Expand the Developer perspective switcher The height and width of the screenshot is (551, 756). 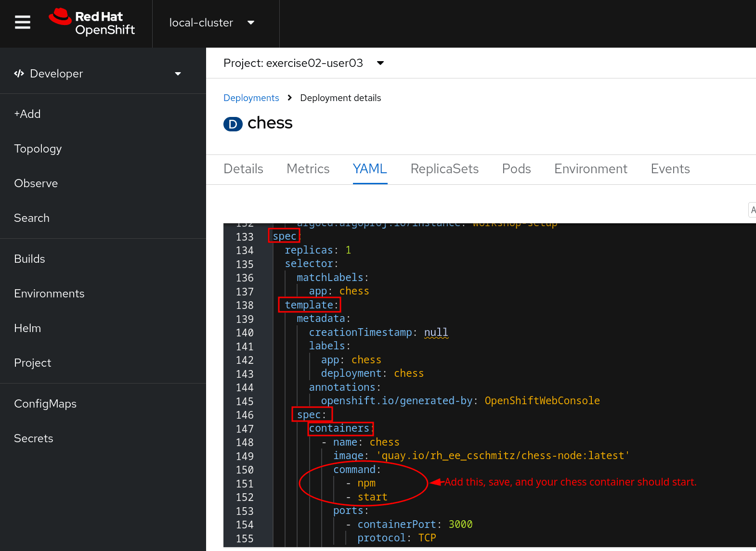click(98, 74)
